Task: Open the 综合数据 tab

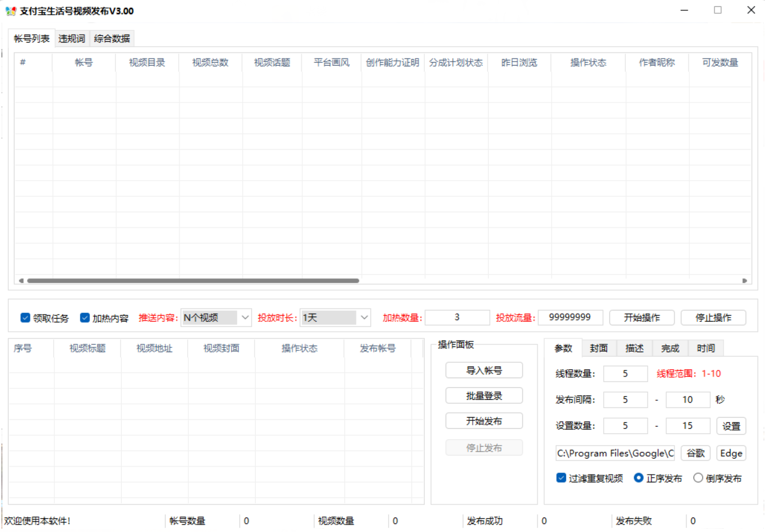Action: (x=112, y=39)
